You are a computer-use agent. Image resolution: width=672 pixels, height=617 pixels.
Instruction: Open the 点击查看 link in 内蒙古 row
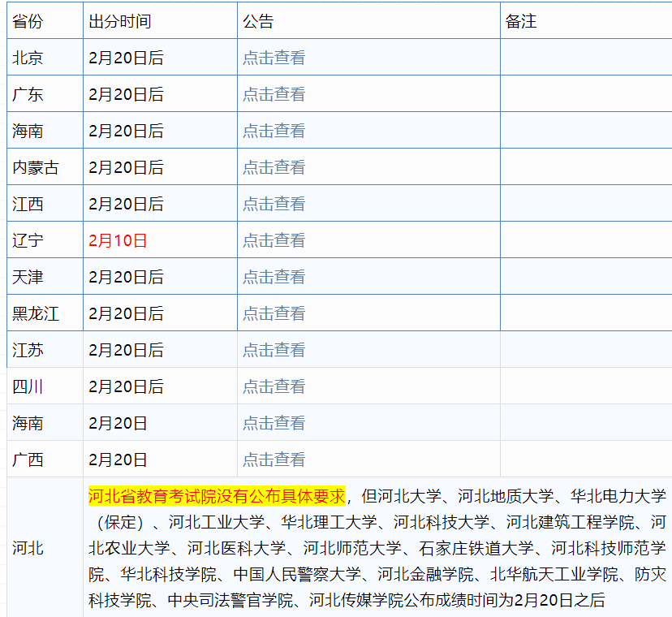[274, 166]
